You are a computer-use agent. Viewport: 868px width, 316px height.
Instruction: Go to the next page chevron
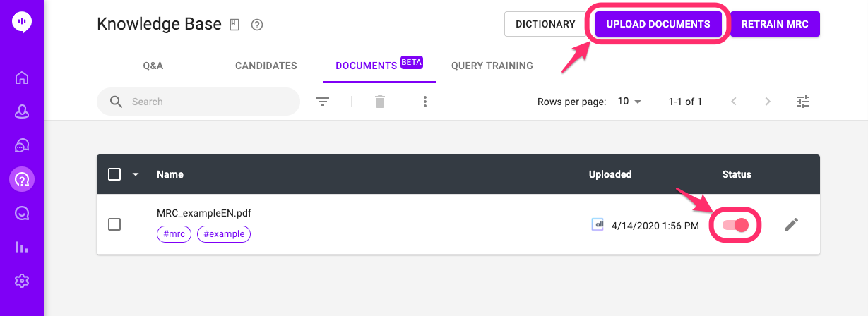pyautogui.click(x=768, y=102)
